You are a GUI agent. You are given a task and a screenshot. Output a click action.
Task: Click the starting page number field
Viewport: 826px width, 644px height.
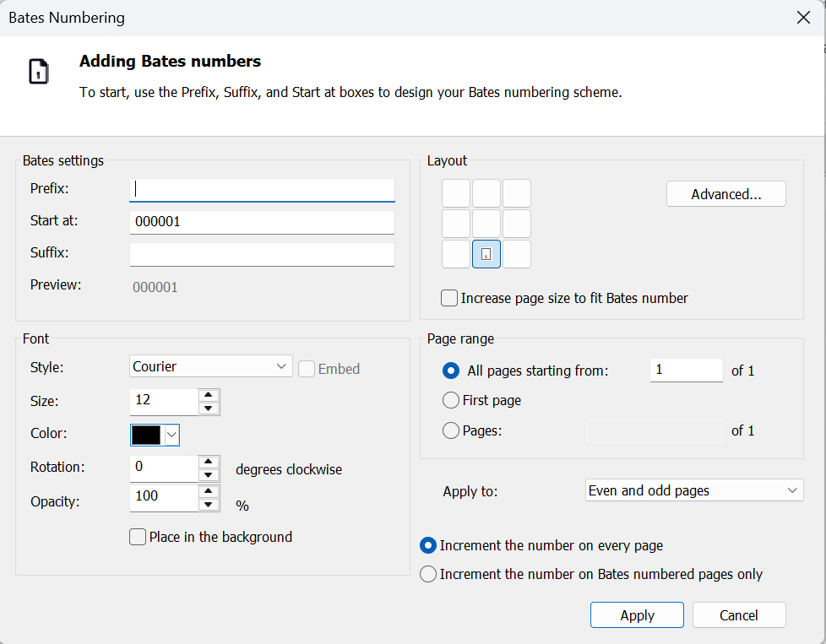click(687, 371)
